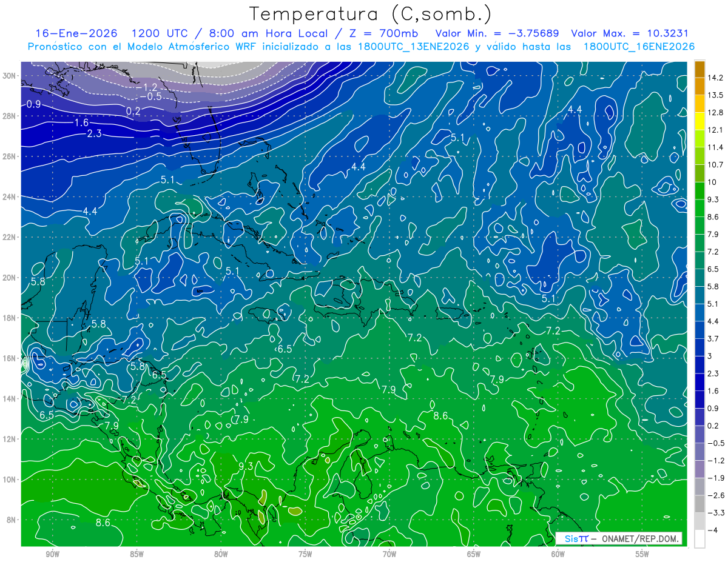Click the "12N" latitude axis label
The width and height of the screenshot is (728, 562).
click(x=9, y=439)
